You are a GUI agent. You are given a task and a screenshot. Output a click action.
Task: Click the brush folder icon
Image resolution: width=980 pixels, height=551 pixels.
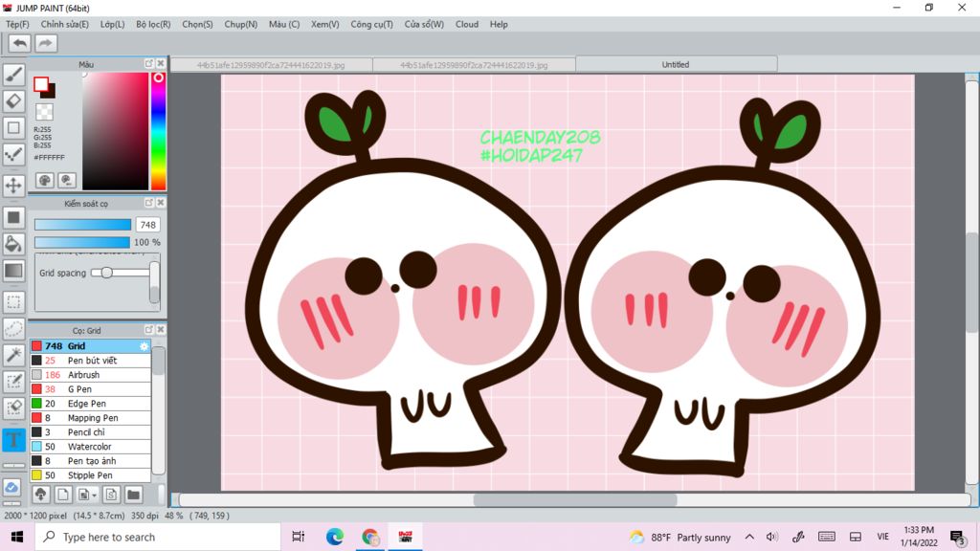click(133, 495)
